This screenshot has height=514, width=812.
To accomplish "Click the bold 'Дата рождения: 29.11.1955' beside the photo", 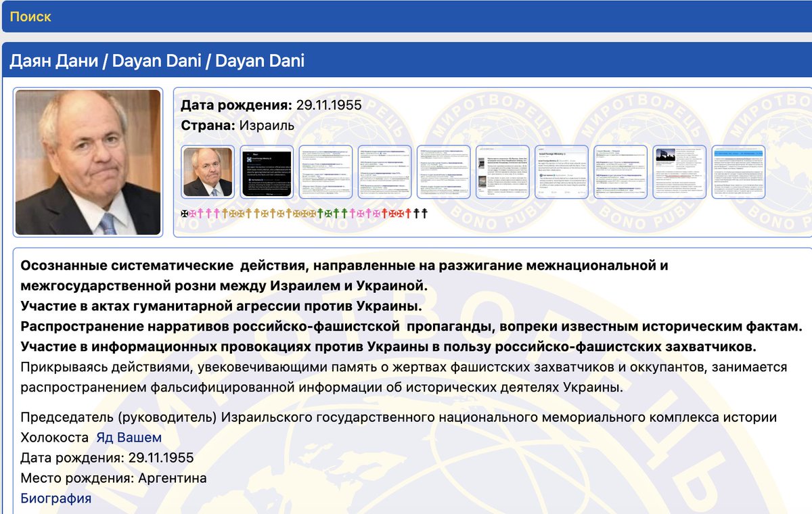I will click(271, 105).
